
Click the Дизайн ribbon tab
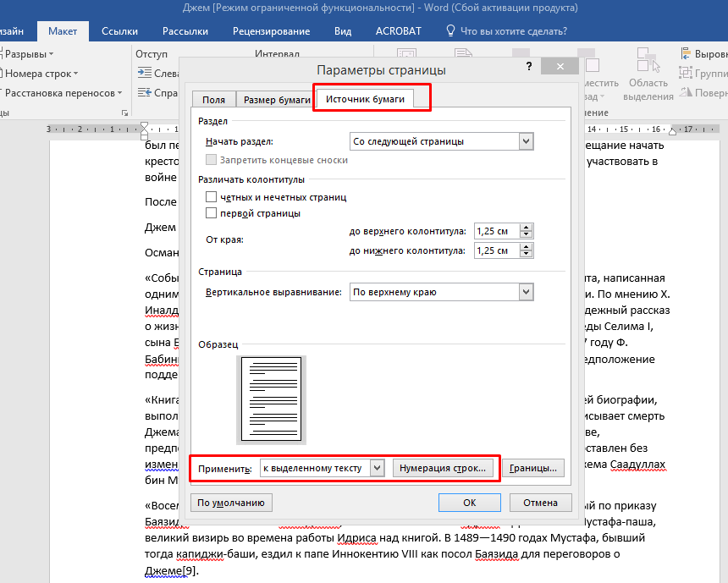click(x=12, y=31)
